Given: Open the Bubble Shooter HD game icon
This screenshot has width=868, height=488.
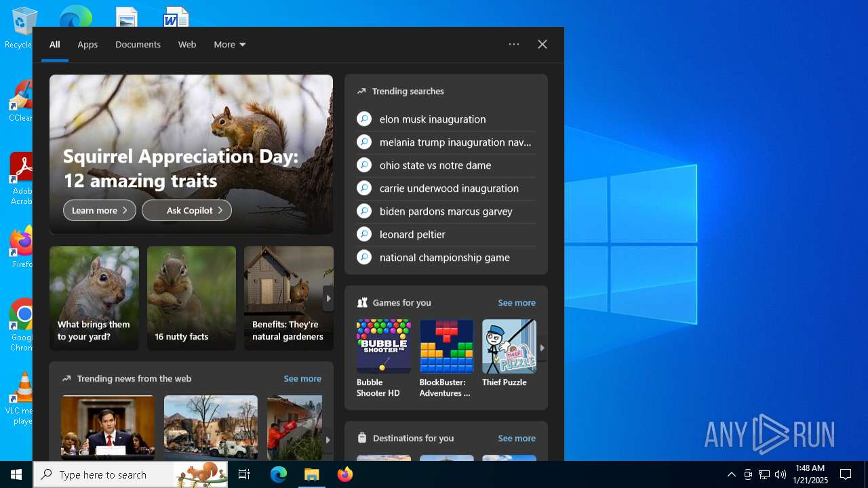Looking at the screenshot, I should click(383, 346).
